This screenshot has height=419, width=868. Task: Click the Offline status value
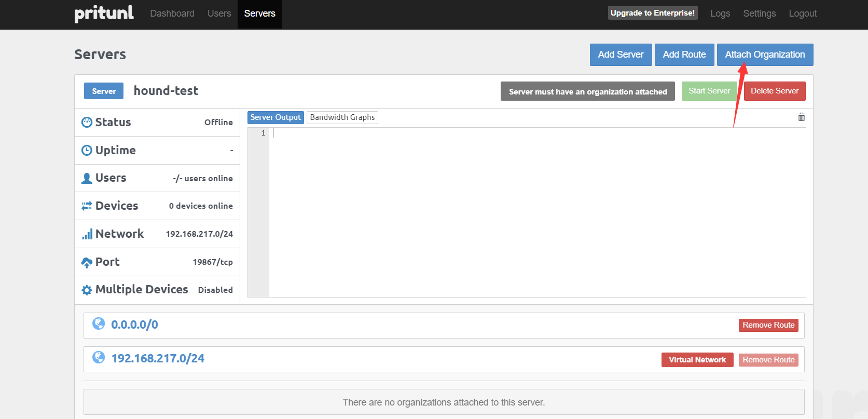[218, 123]
